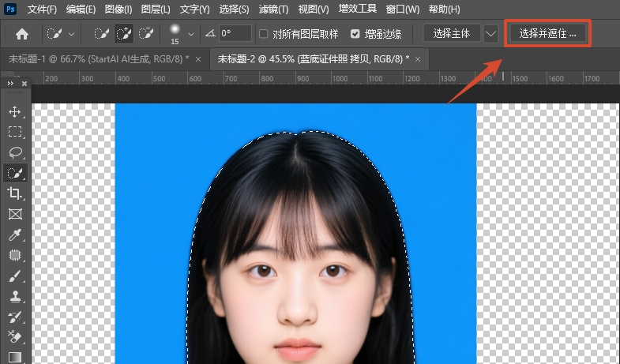
Task: Click the Photoshop Ps logo icon
Action: click(x=10, y=9)
